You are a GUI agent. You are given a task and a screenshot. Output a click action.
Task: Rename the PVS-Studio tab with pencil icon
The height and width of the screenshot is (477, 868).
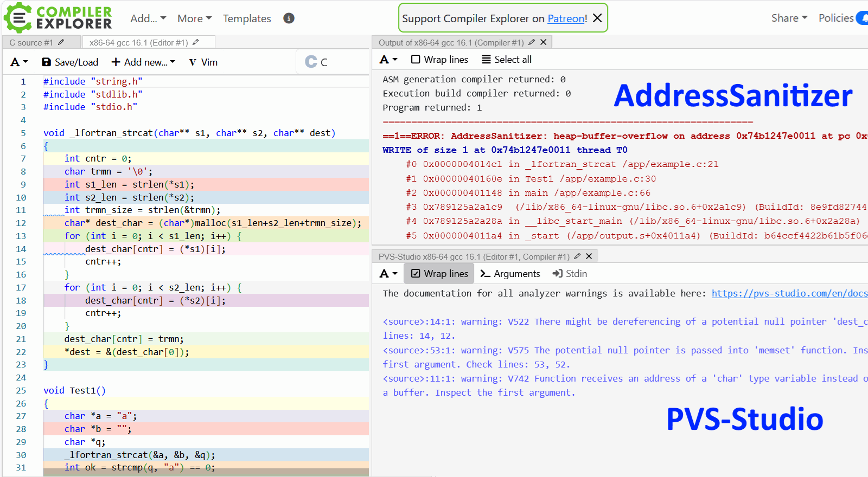[x=577, y=256]
